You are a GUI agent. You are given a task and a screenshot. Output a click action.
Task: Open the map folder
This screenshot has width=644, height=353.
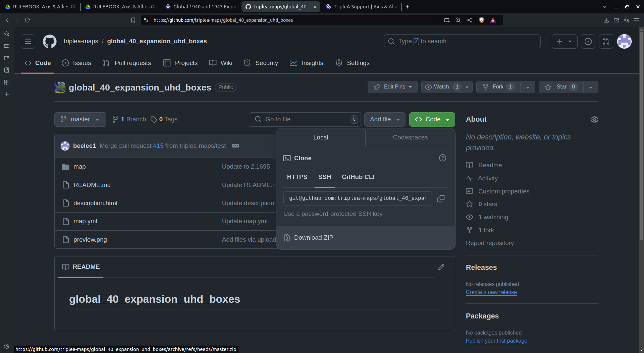[79, 167]
